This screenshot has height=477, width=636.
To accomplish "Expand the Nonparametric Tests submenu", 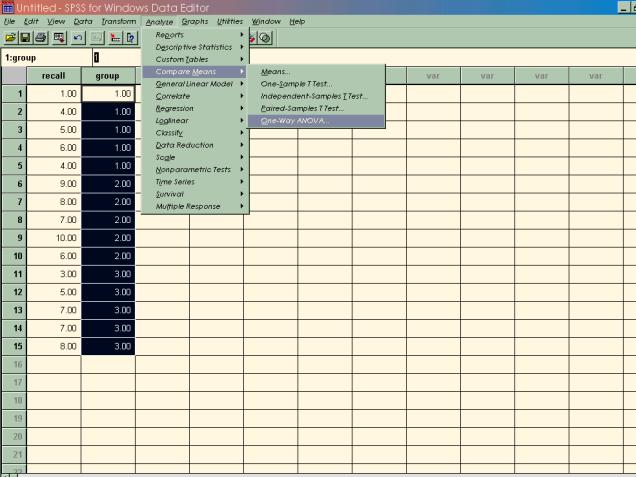I will click(x=194, y=170).
